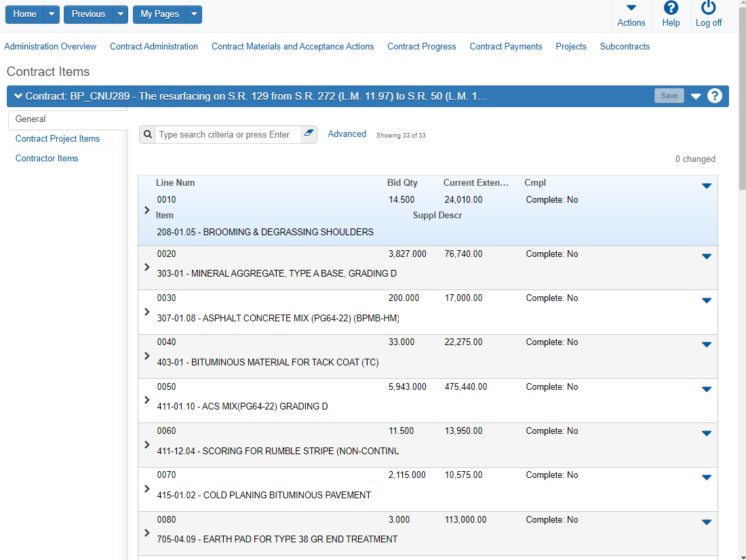Expand line 0040 row chevron

(147, 355)
